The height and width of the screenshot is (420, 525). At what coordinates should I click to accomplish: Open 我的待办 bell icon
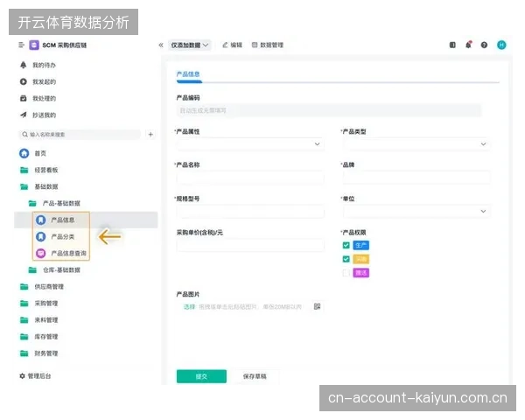click(23, 65)
